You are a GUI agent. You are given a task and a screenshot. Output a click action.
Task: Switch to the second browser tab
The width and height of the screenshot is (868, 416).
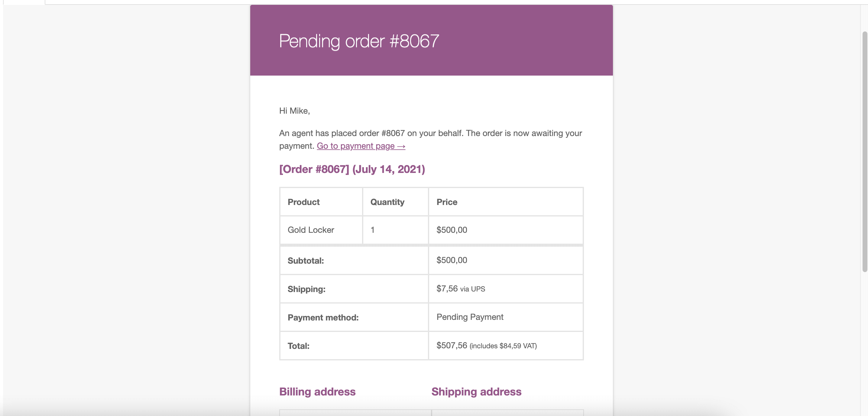[x=101, y=2]
